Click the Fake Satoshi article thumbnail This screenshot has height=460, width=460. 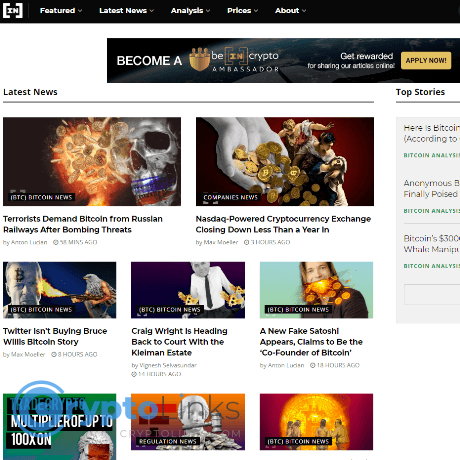pos(316,290)
